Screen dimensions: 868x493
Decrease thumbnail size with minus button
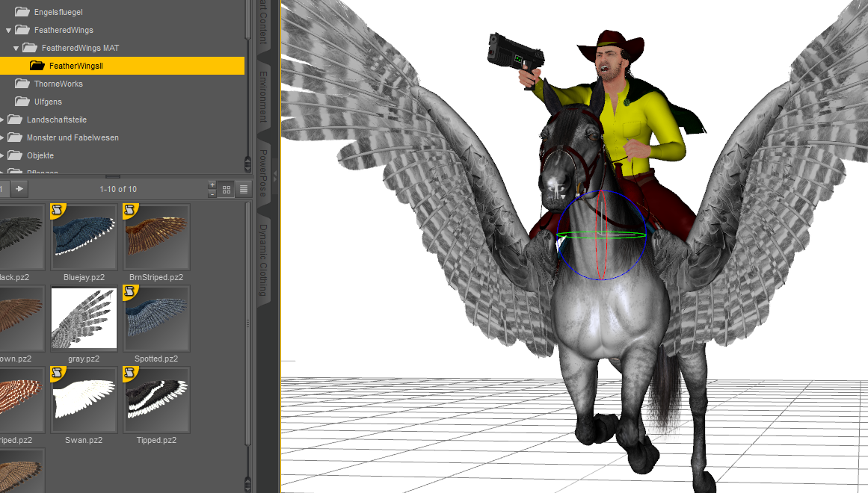[x=212, y=193]
